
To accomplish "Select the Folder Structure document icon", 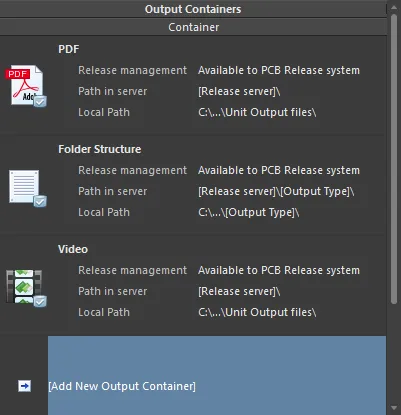I will click(x=24, y=186).
